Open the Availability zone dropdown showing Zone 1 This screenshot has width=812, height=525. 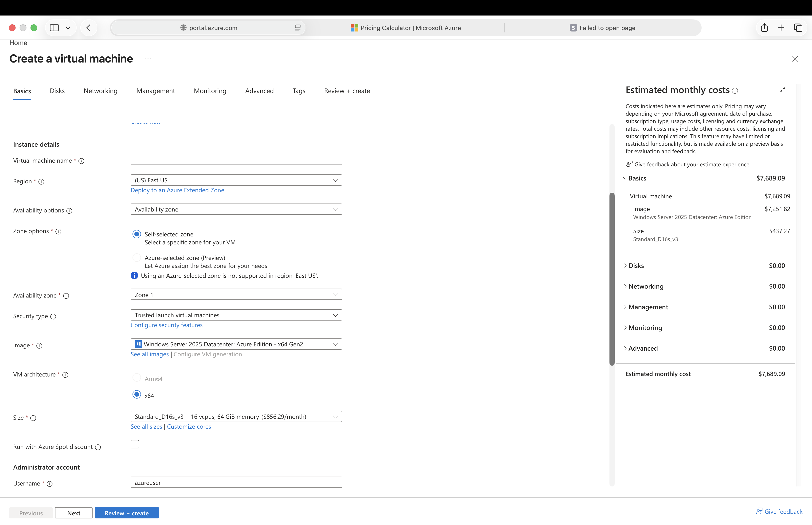click(236, 294)
